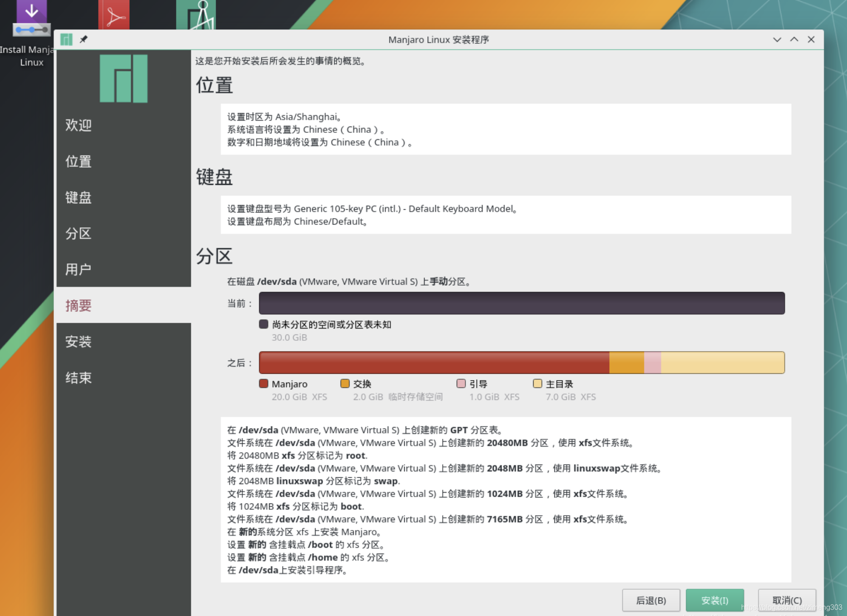Click the dark unpartitioned space legend swatch
The height and width of the screenshot is (616, 847).
point(264,324)
